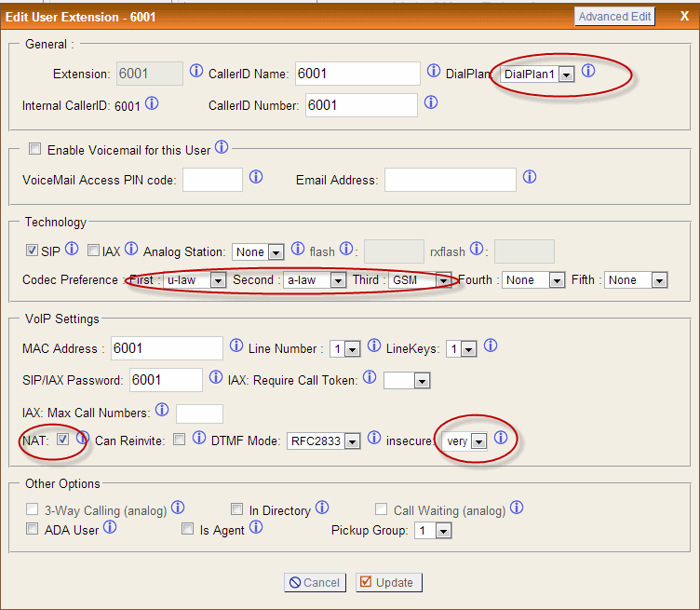Tick the Can Reinvite checkbox
This screenshot has height=610, width=700.
179,440
